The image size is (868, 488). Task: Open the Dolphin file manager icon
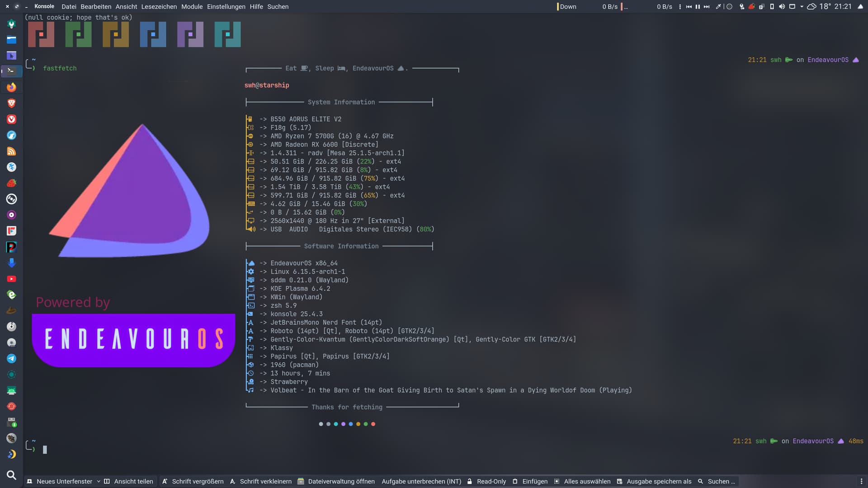(11, 40)
